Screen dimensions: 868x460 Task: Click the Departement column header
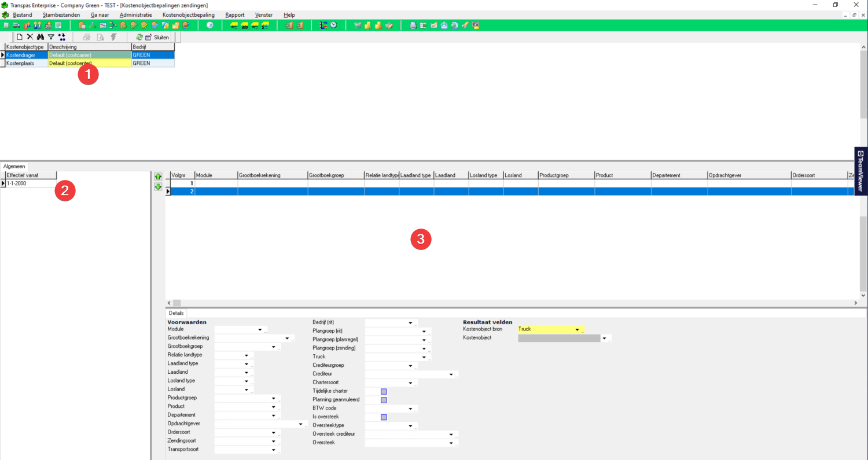pyautogui.click(x=679, y=175)
